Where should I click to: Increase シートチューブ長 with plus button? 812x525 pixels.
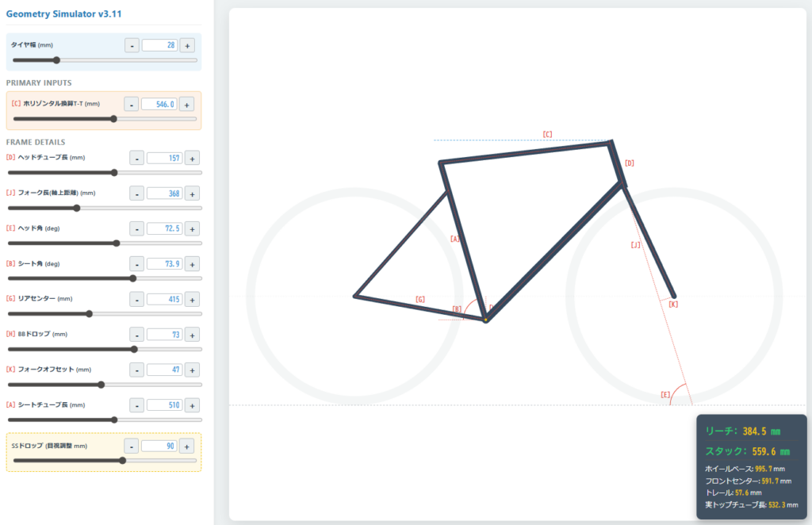193,404
